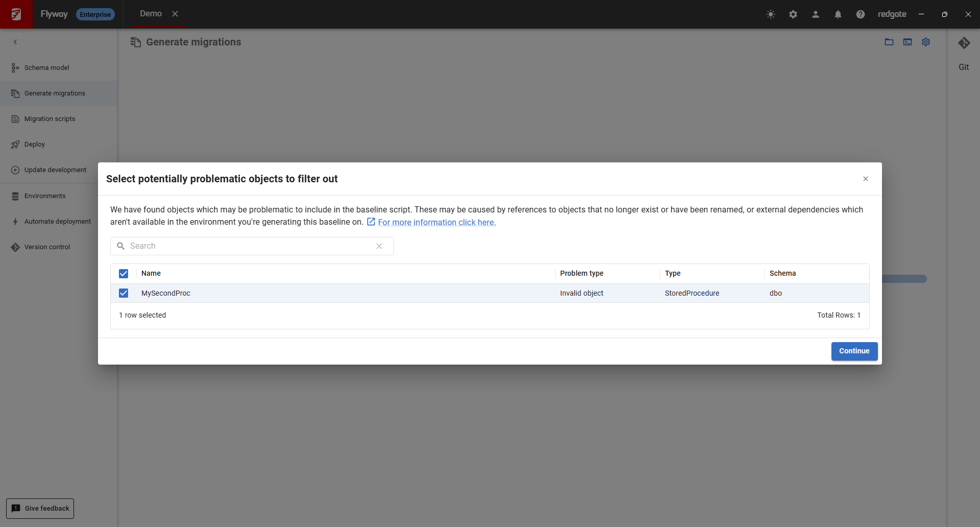Open the 'For more information' link

tap(436, 222)
